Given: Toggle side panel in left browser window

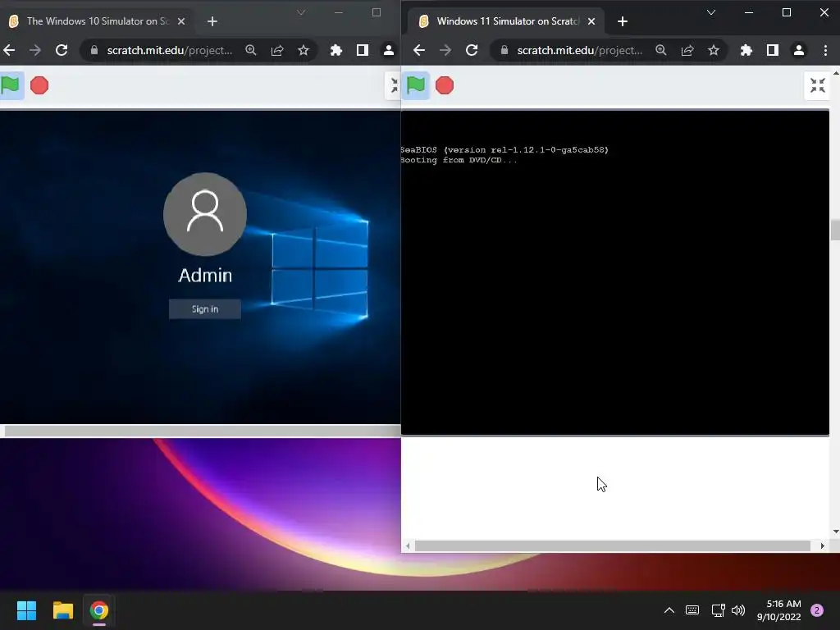Looking at the screenshot, I should point(362,50).
